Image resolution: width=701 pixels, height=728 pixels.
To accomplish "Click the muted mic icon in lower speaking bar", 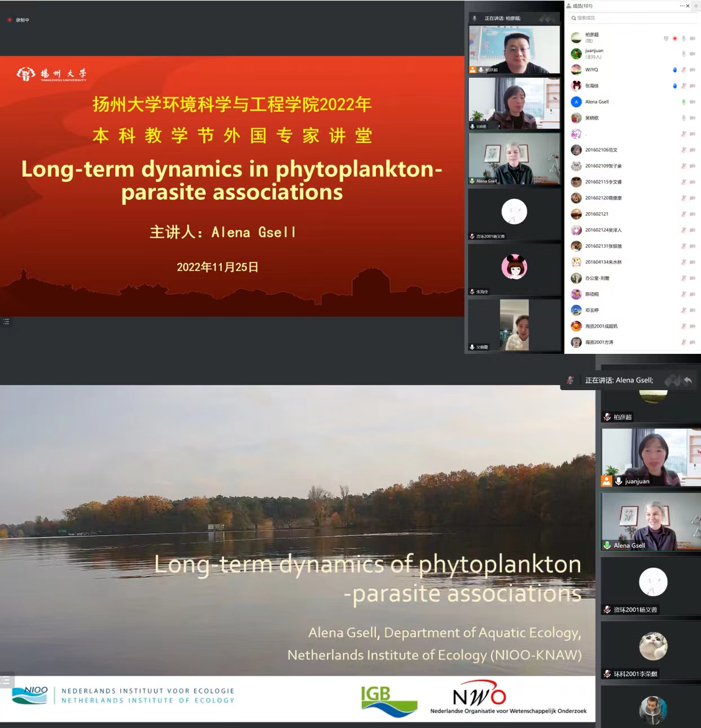I will click(x=571, y=380).
